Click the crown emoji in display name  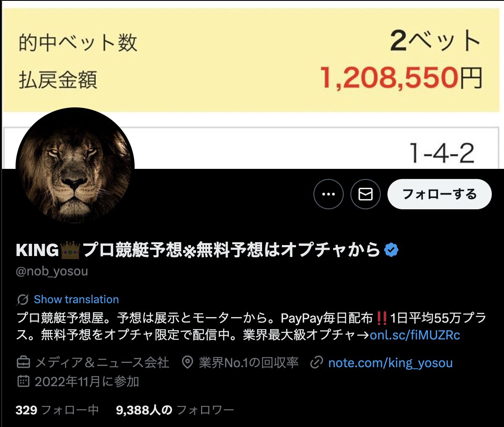(70, 250)
